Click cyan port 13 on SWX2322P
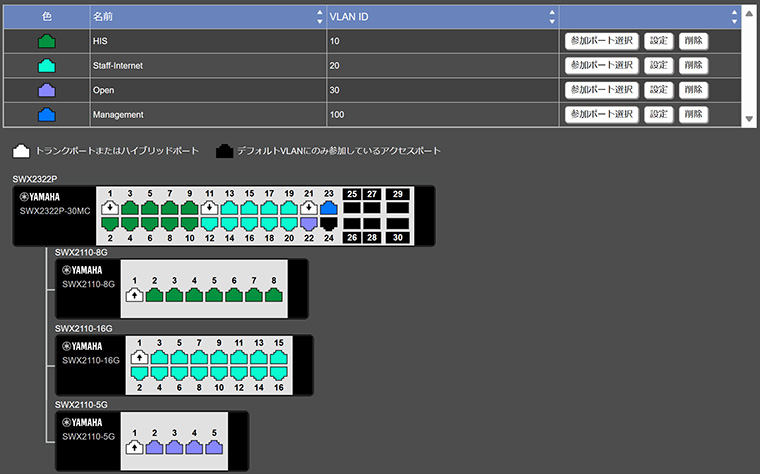 pyautogui.click(x=229, y=209)
